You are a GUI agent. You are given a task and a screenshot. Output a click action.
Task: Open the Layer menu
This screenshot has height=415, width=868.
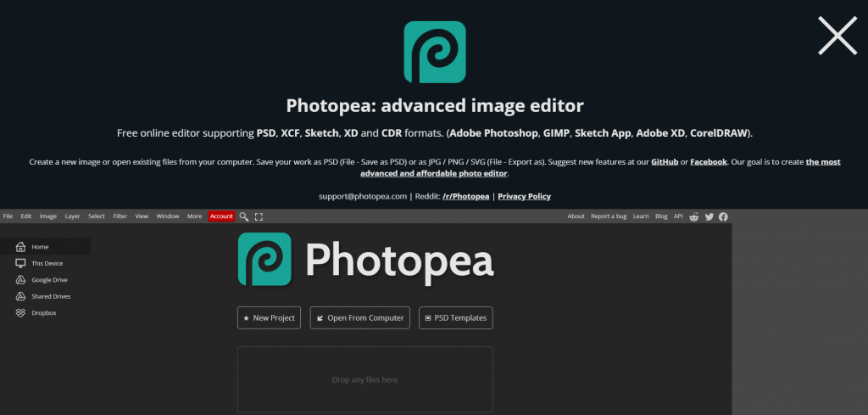(73, 216)
